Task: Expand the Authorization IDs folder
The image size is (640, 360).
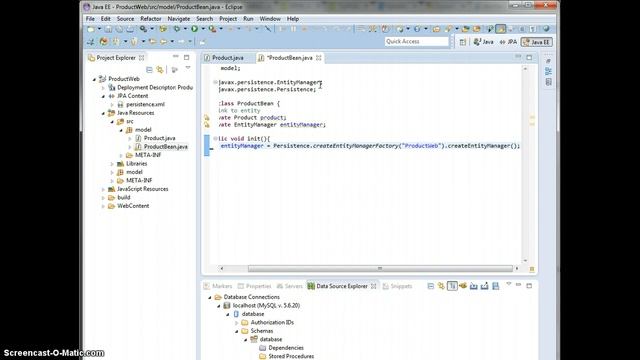Action: point(237,322)
